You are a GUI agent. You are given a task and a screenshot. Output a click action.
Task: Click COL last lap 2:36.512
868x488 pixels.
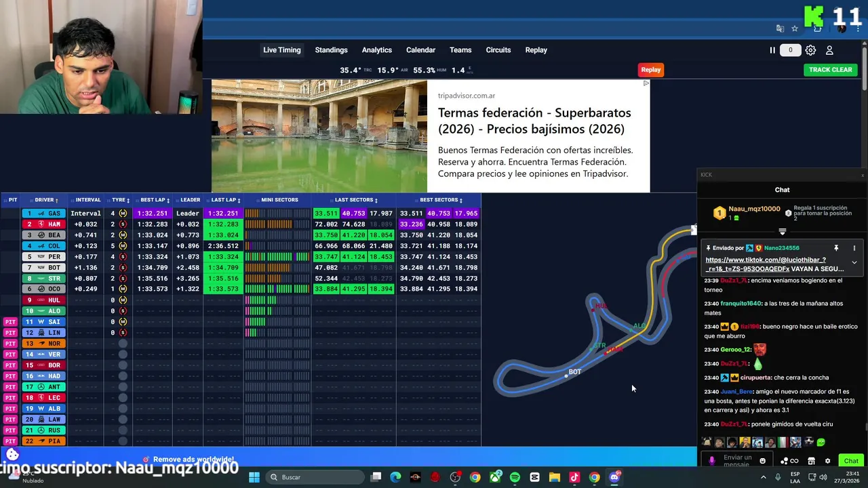pos(223,246)
